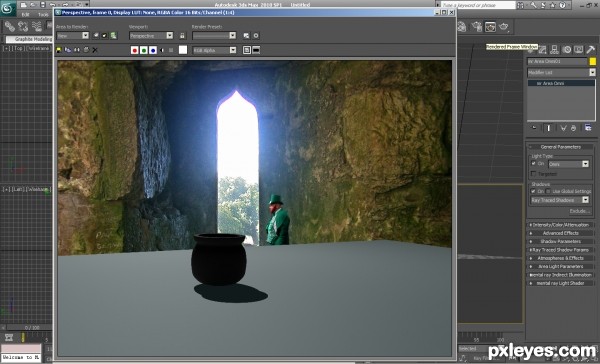Click the Make Unique icon under the stack
Viewport: 600px width, 364px height.
point(563,128)
